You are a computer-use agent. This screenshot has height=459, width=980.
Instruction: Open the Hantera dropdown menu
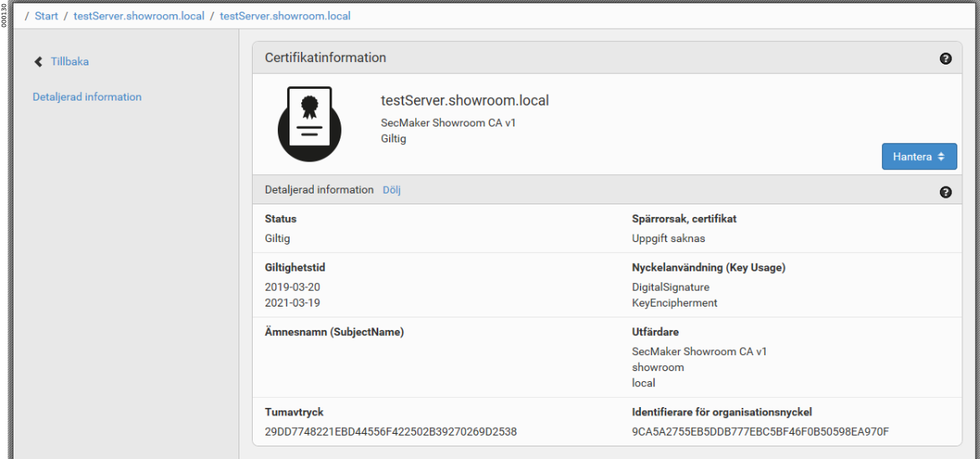[919, 157]
